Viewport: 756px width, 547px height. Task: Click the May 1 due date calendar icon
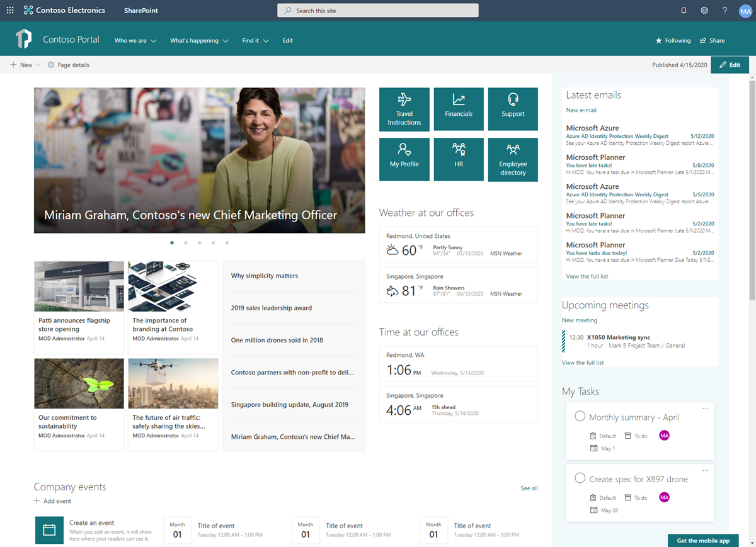593,448
